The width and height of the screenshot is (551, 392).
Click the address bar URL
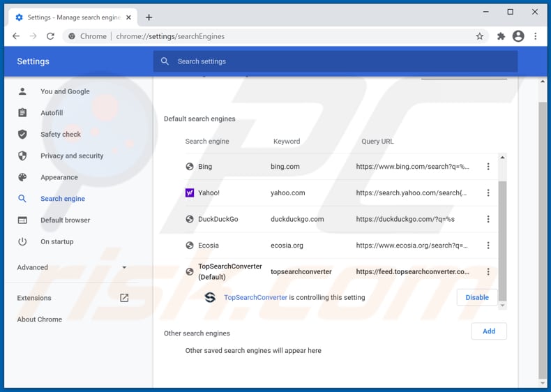pos(170,36)
